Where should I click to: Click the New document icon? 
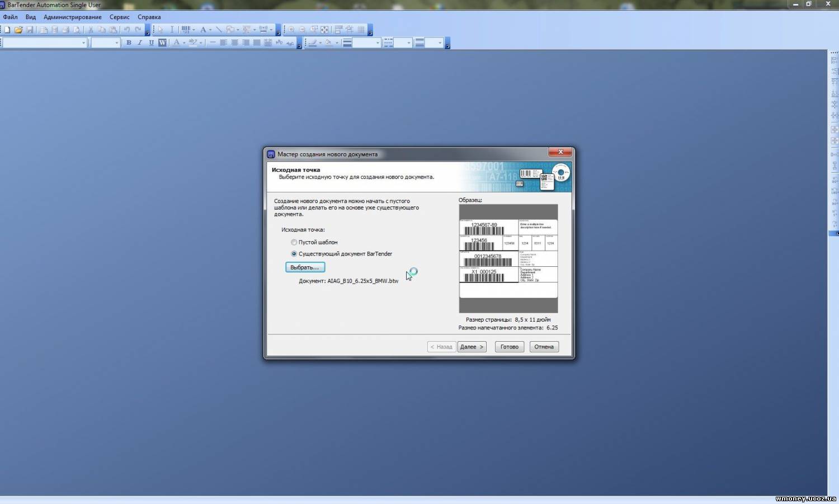7,30
